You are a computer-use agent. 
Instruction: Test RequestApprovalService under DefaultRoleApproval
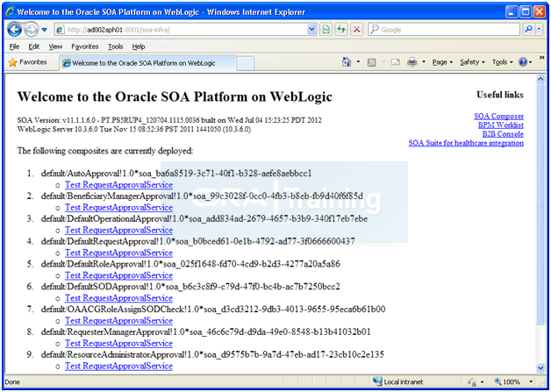click(x=118, y=275)
